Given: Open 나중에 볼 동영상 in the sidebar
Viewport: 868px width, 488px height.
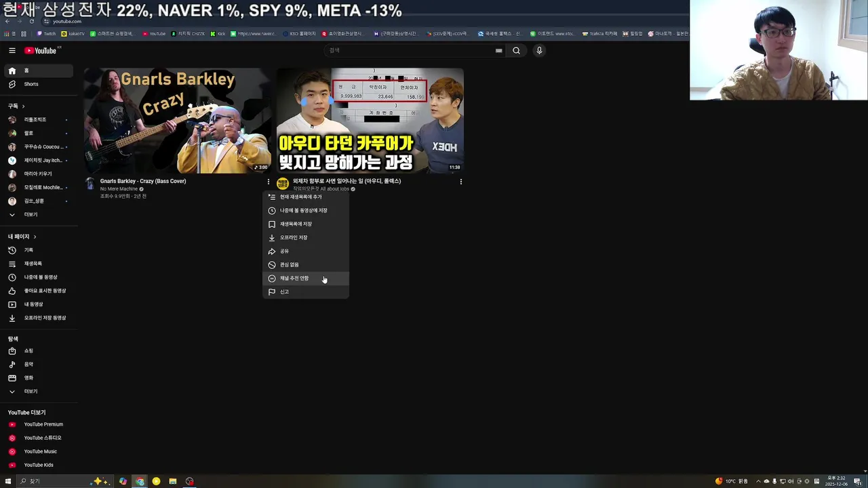Looking at the screenshot, I should pyautogui.click(x=38, y=277).
